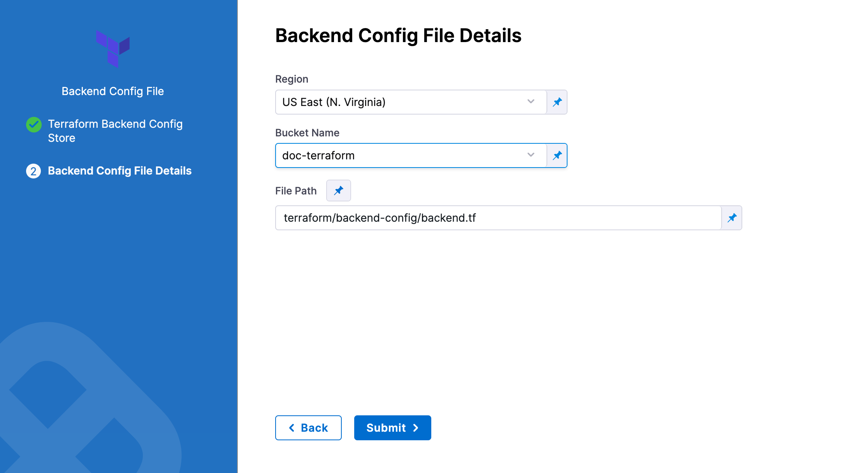Open the doc-terraform bucket selector
This screenshot has height=473, width=868.
point(401,155)
